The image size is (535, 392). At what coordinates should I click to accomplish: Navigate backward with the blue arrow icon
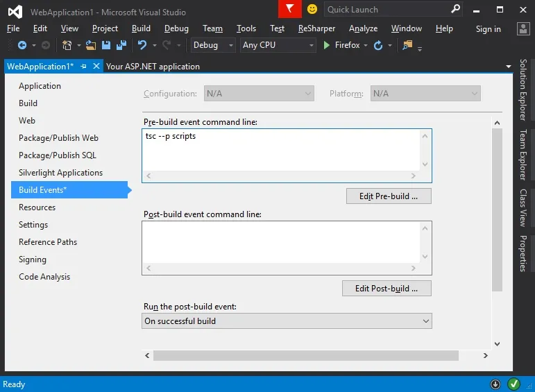click(x=22, y=45)
